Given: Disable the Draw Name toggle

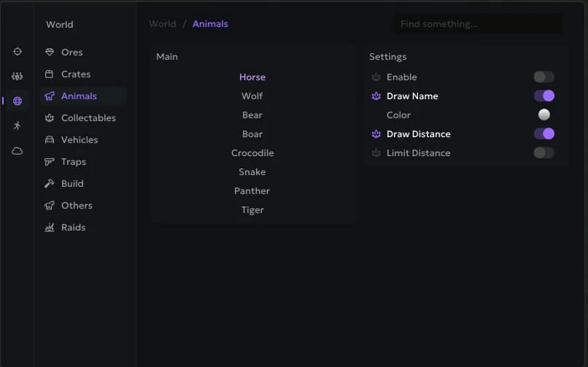Looking at the screenshot, I should 543,96.
